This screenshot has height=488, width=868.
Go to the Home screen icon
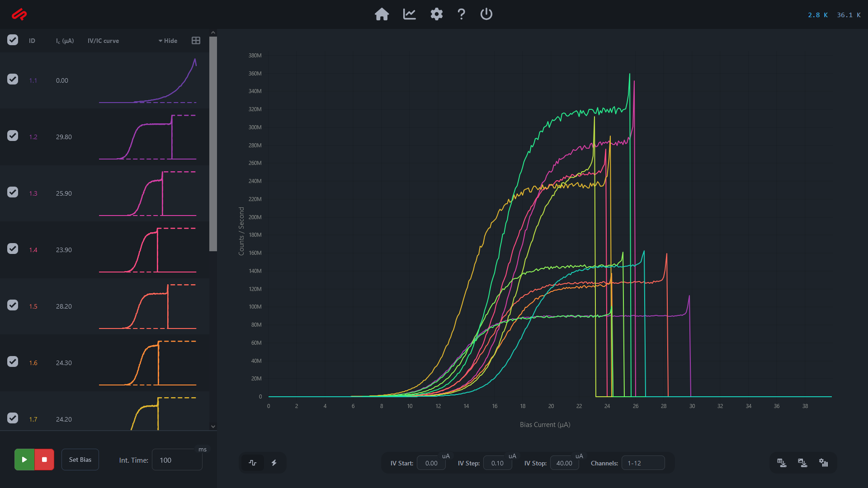(382, 14)
